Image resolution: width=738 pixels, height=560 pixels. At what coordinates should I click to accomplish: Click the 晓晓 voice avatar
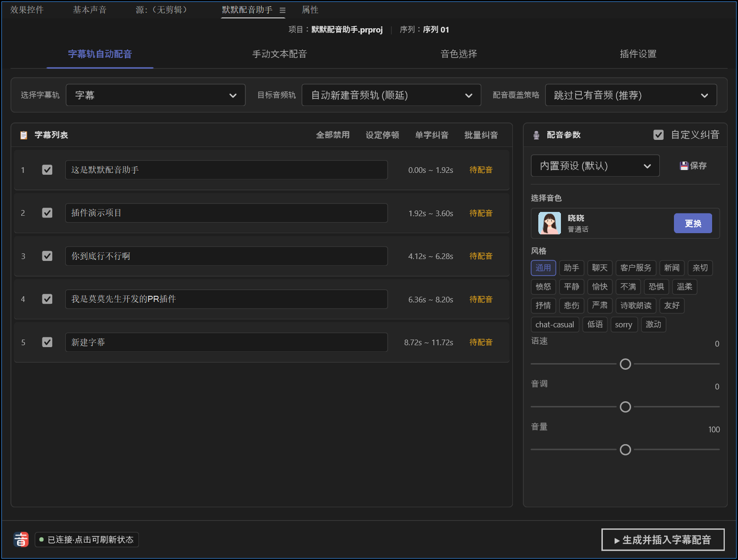point(550,223)
